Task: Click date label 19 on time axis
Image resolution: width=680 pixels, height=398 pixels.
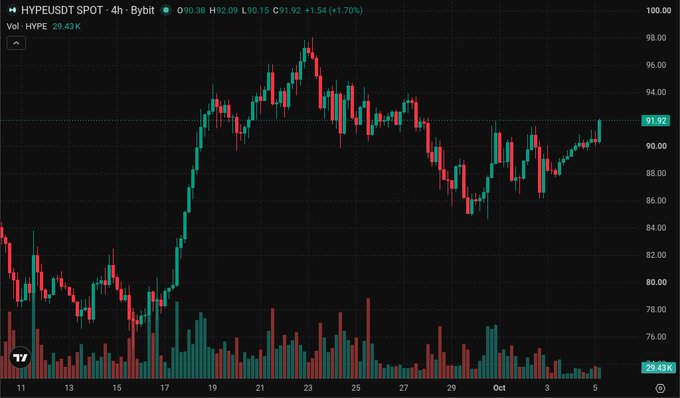Action: pos(212,388)
